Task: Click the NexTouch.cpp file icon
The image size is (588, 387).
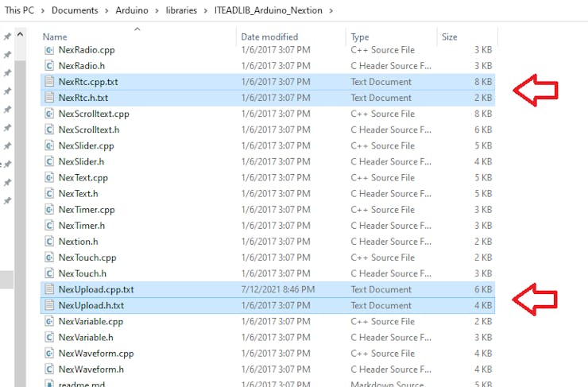Action: pyautogui.click(x=49, y=257)
